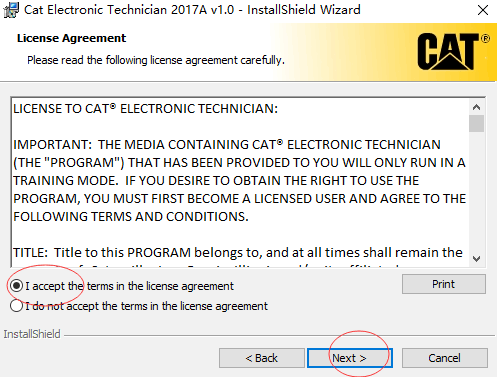Screen dimensions: 497x377
Task: Click the InstallShield installer icon in title bar
Action: 11,10
